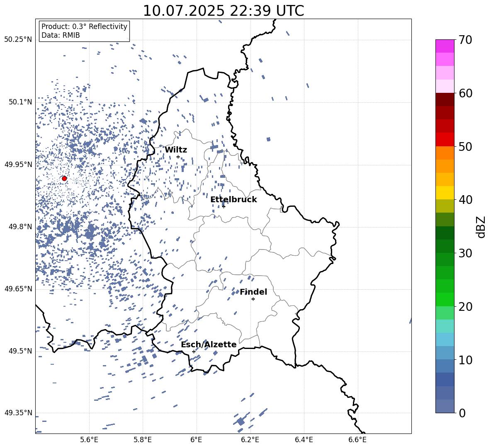
Task: Click the 0 value on colorbar
Action: [462, 413]
